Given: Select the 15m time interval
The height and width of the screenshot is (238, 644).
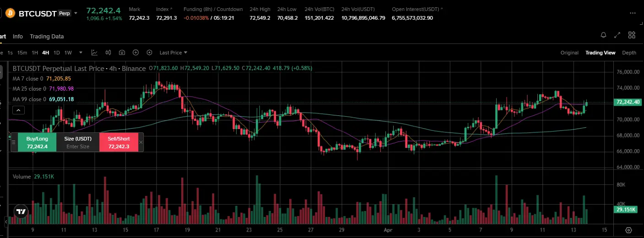Looking at the screenshot, I should coord(22,53).
